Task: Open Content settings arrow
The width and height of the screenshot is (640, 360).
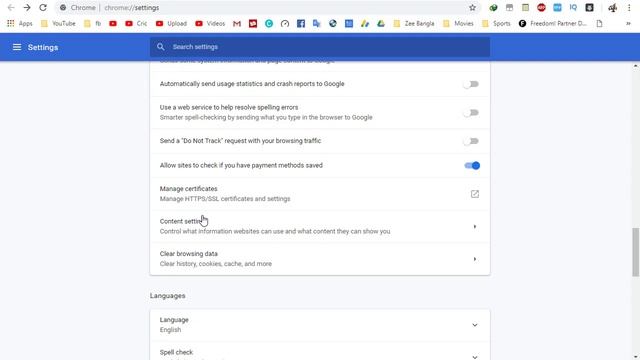Action: click(475, 227)
